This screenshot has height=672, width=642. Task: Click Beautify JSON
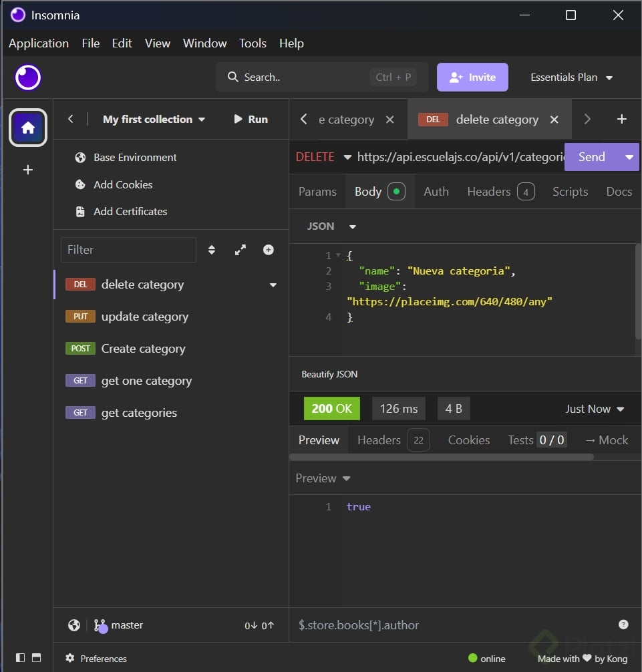[x=329, y=374]
